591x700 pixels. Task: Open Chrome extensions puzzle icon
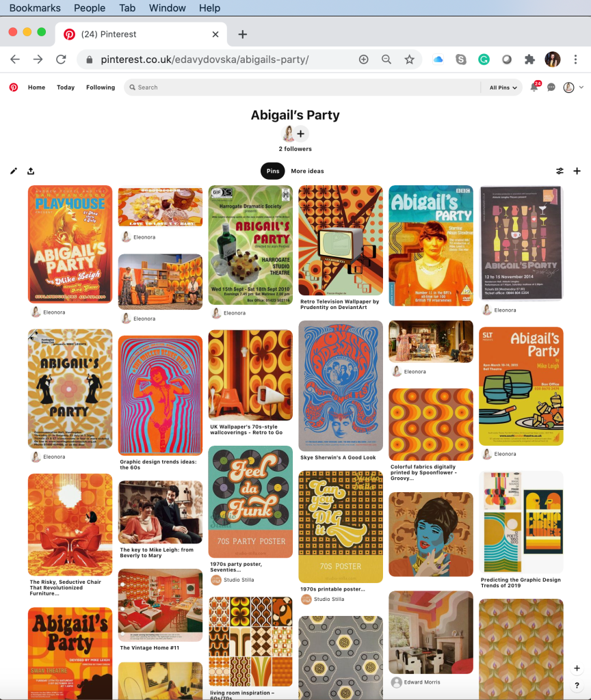[530, 59]
